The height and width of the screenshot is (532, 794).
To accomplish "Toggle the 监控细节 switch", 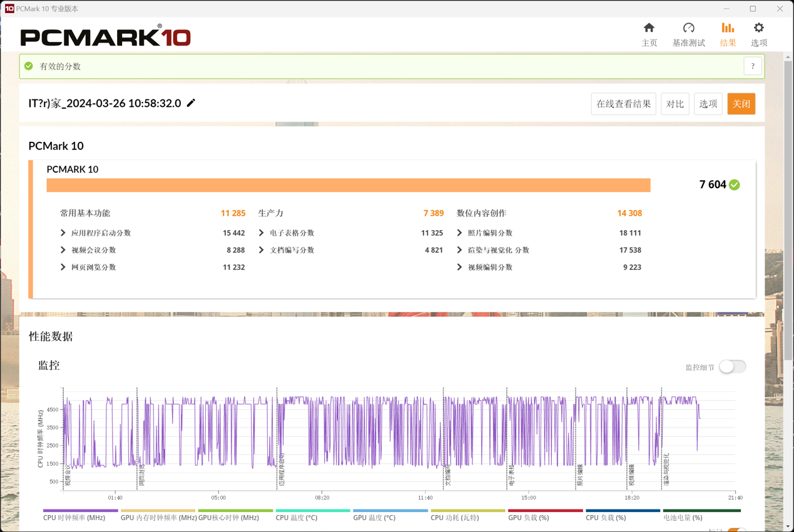I will pyautogui.click(x=732, y=367).
